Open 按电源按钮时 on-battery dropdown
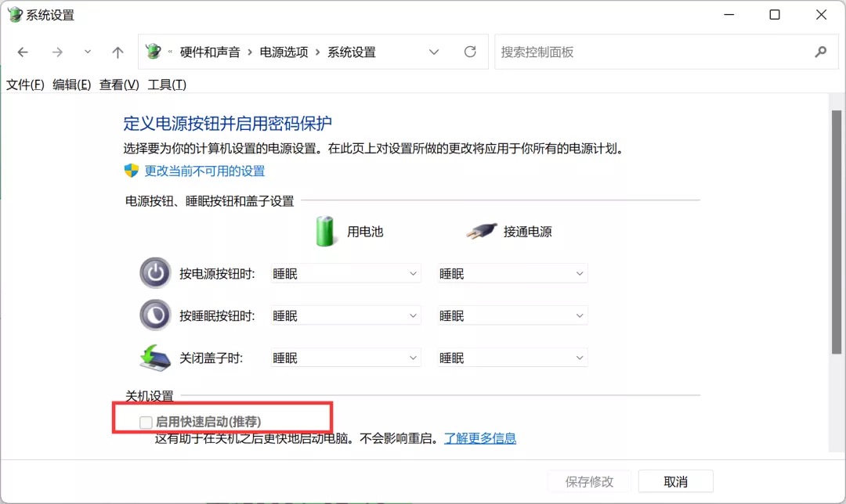The width and height of the screenshot is (846, 504). [345, 274]
